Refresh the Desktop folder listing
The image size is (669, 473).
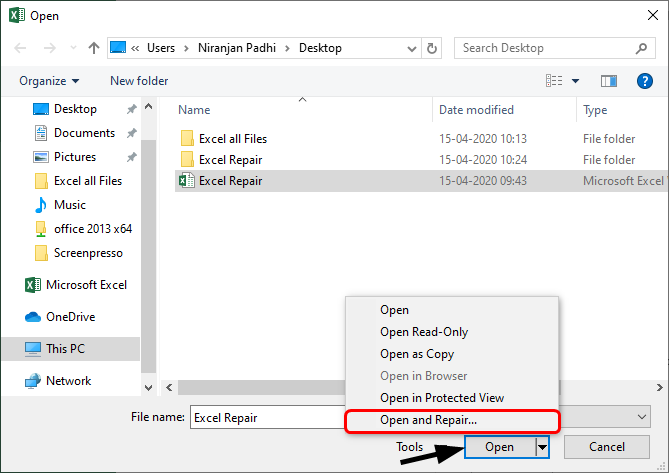[x=432, y=48]
